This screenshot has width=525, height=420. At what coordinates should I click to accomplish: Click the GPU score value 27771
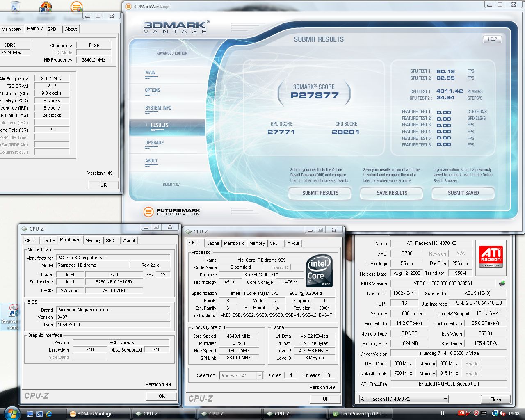[x=281, y=132]
